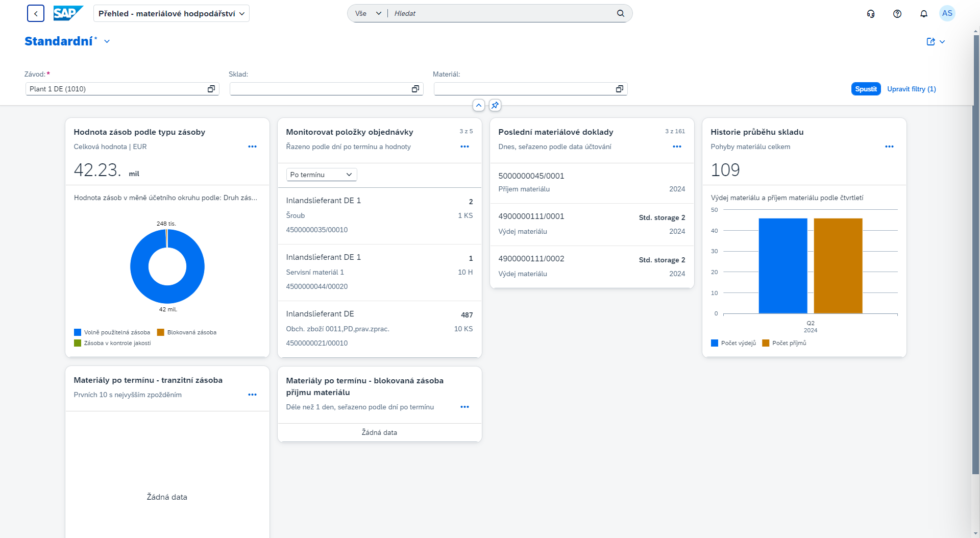Click the AS user avatar
The image size is (980, 538).
[x=948, y=13]
